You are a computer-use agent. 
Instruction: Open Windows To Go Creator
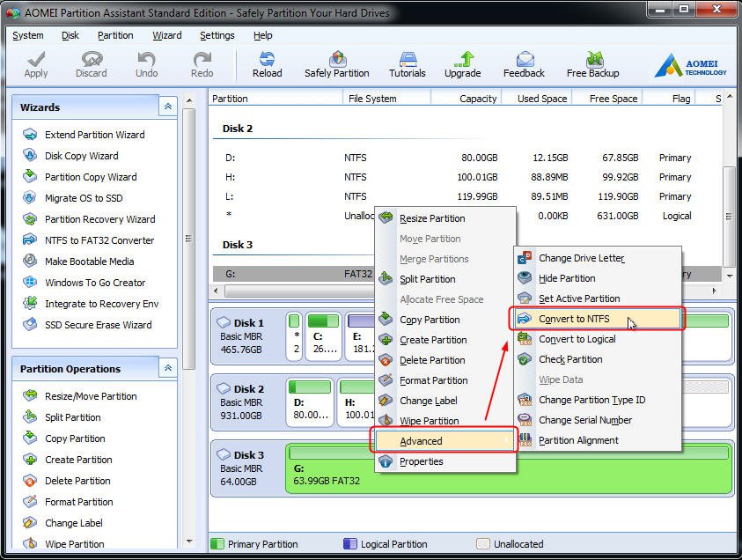(95, 283)
